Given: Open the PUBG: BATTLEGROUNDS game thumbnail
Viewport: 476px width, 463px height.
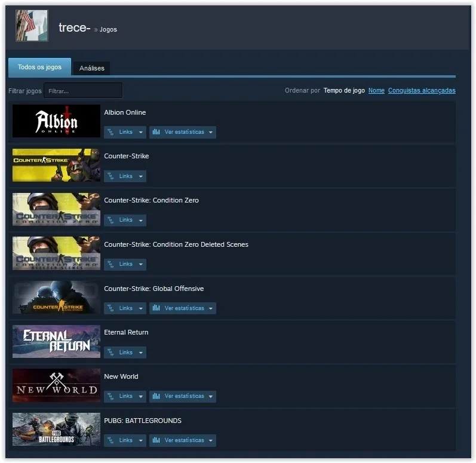Looking at the screenshot, I should coord(57,430).
